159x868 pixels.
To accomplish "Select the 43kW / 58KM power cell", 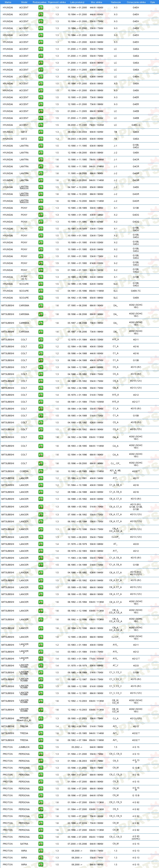I will [96, 215].
